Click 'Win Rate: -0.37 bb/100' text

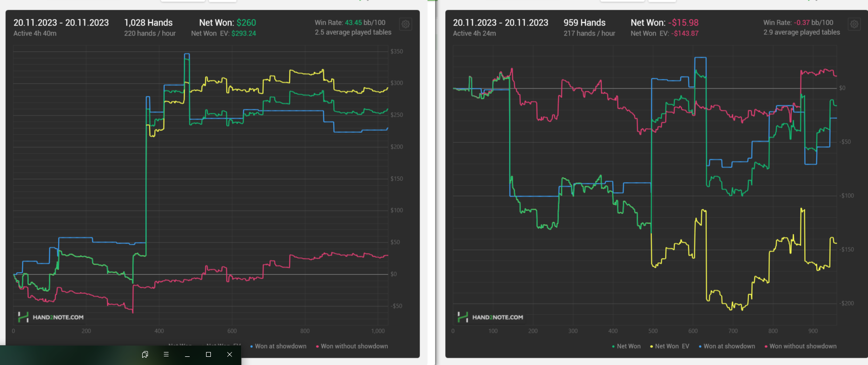click(798, 23)
